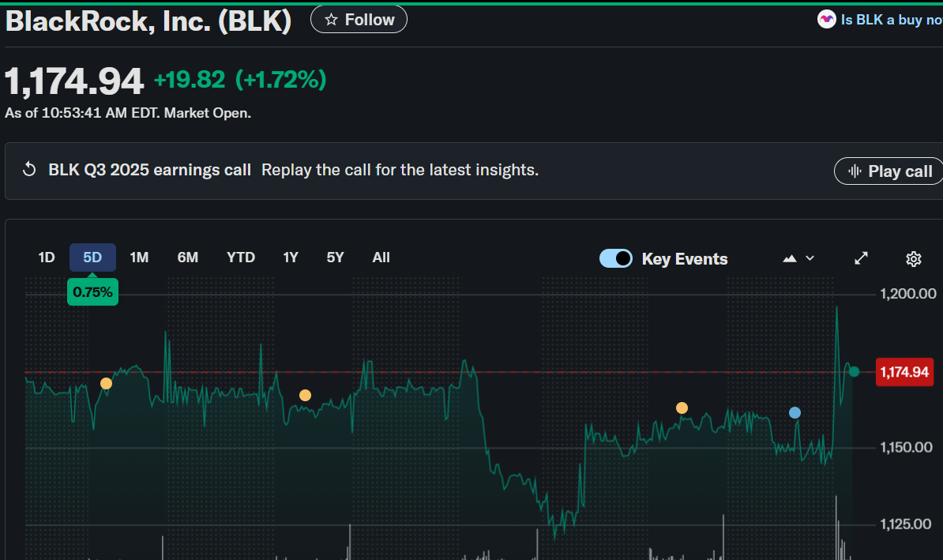Select the 1M time range
Screen dimensions: 943x560
tap(139, 257)
